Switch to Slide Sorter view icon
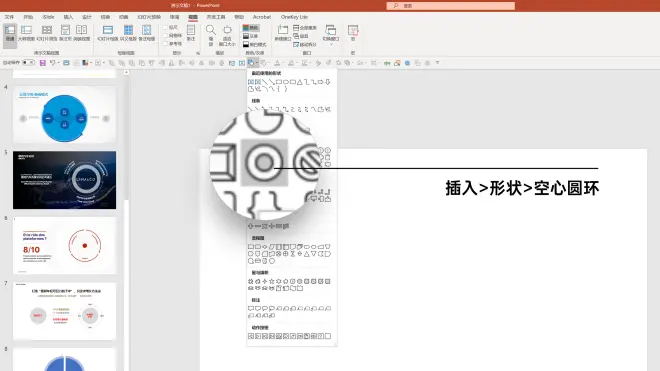660x371 pixels. point(47,33)
